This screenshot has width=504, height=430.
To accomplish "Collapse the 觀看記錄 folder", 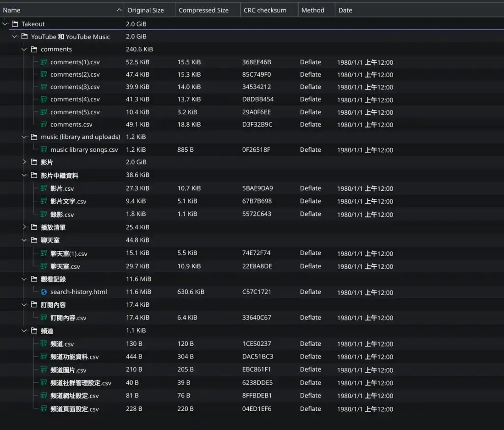I will pyautogui.click(x=24, y=279).
